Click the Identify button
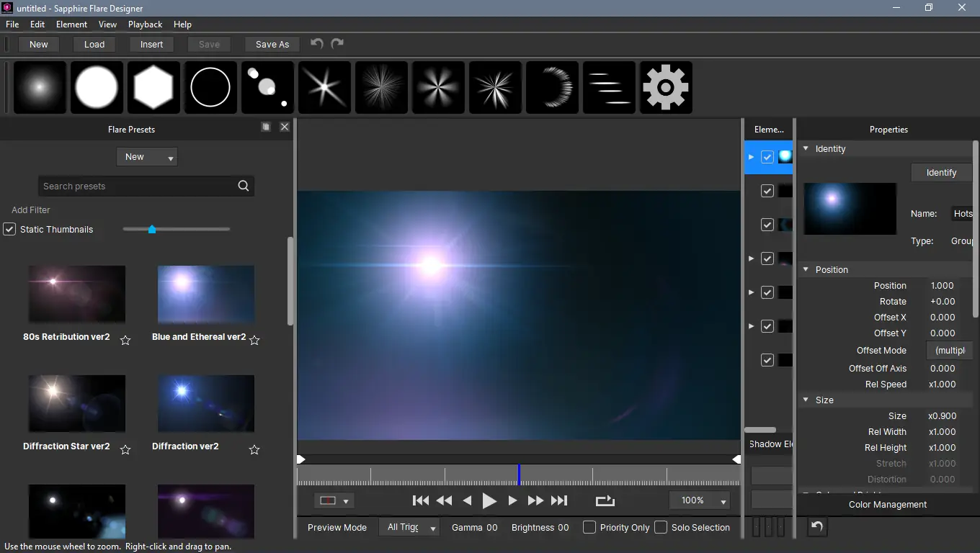This screenshot has width=980, height=553. pos(941,173)
